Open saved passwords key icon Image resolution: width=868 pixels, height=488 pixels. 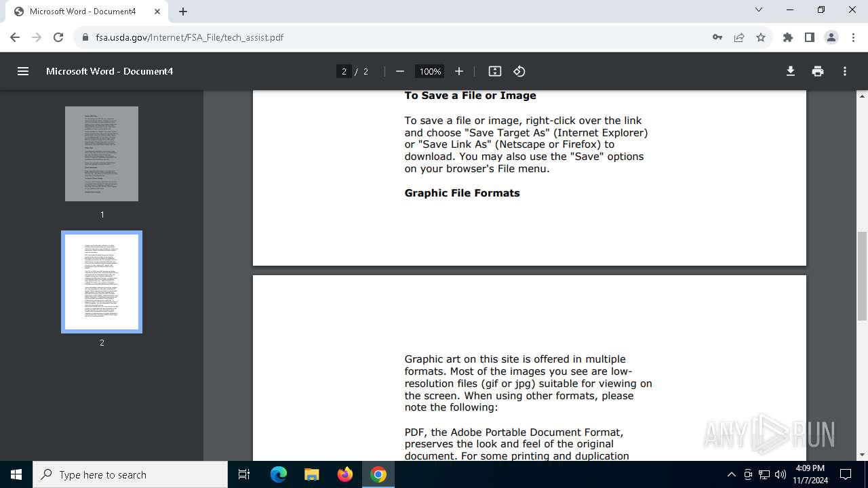click(x=717, y=37)
